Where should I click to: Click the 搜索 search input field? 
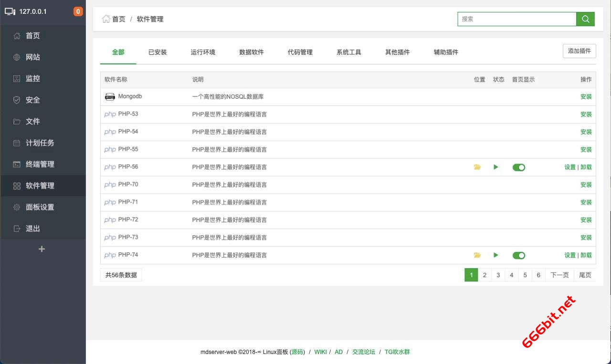click(x=517, y=19)
